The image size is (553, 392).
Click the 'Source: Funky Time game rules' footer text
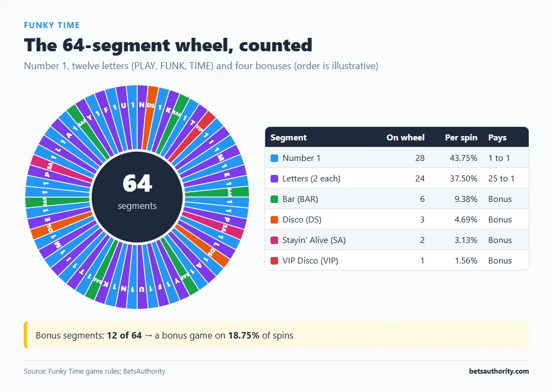tap(94, 371)
